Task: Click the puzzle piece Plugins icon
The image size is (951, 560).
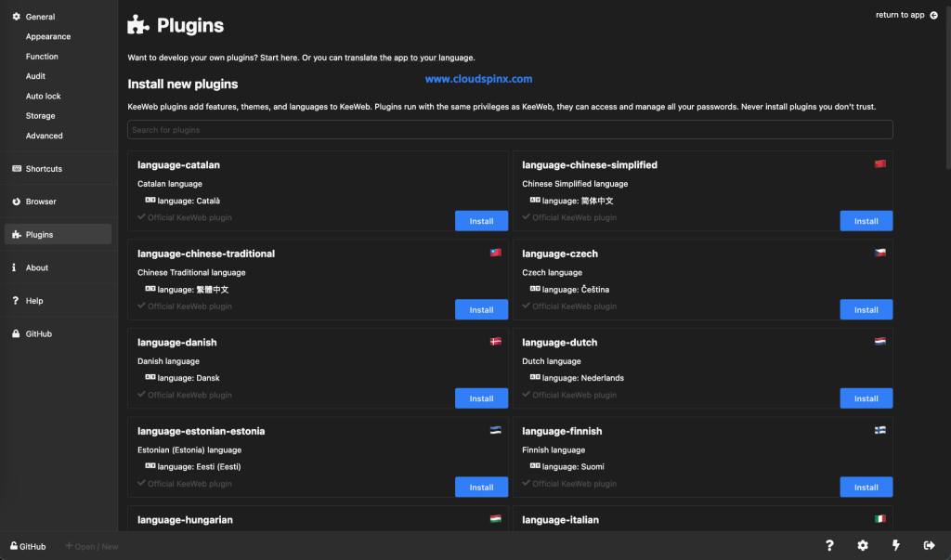Action: point(19,234)
